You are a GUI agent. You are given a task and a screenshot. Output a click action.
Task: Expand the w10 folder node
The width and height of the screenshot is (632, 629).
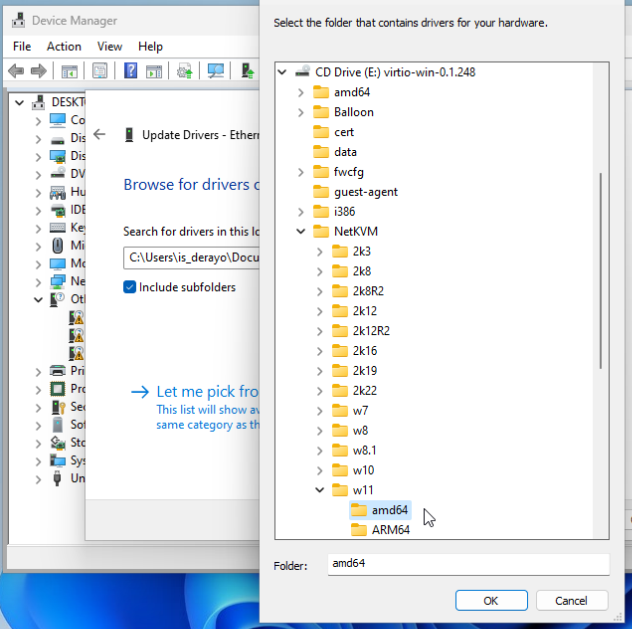pyautogui.click(x=320, y=470)
